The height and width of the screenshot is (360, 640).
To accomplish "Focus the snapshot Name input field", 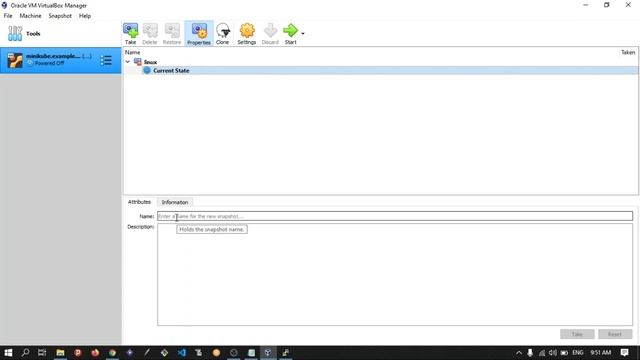I will coord(395,216).
